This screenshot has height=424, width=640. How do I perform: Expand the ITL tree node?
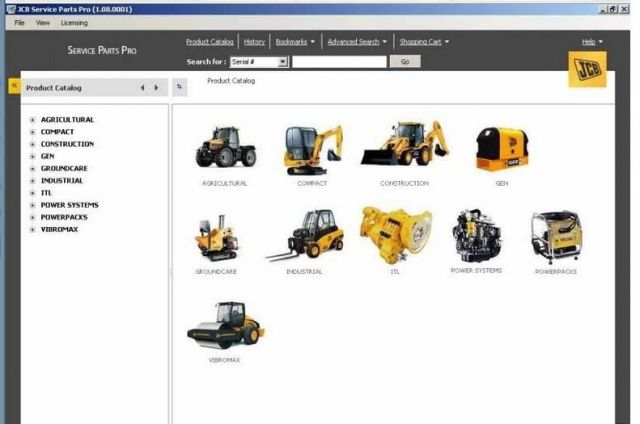pyautogui.click(x=32, y=193)
